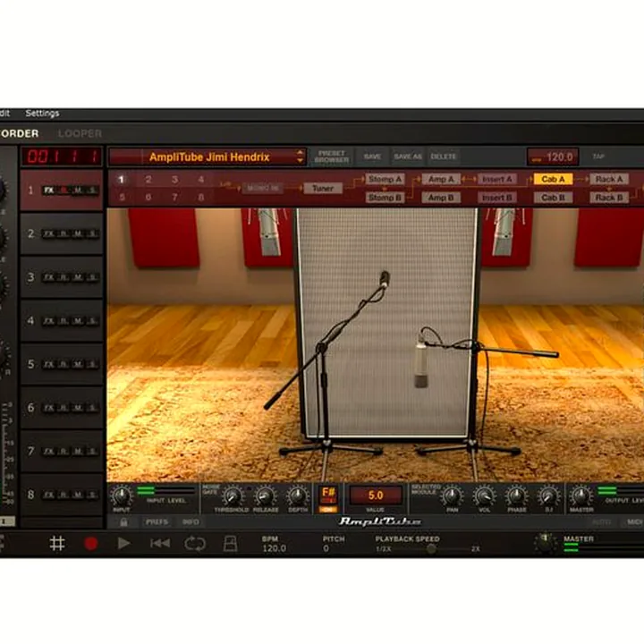
Task: Mute track 2 with its M button
Action: pos(78,233)
